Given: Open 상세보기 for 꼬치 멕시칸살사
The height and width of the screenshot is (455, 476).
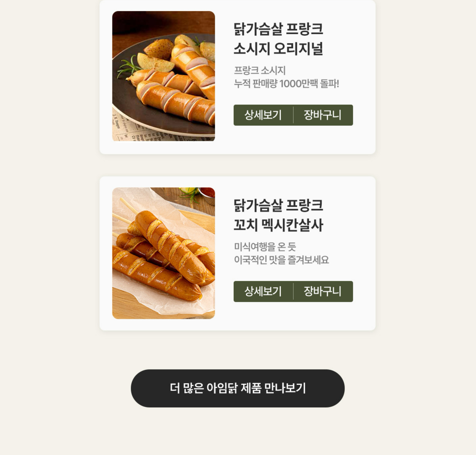Looking at the screenshot, I should tap(263, 291).
